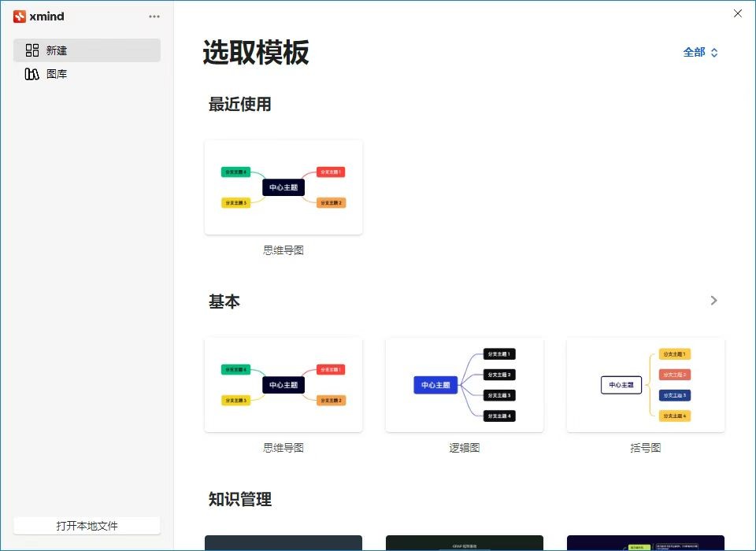
Task: Select the 思维导图 thumbnail in 基本 section
Action: [x=283, y=385]
